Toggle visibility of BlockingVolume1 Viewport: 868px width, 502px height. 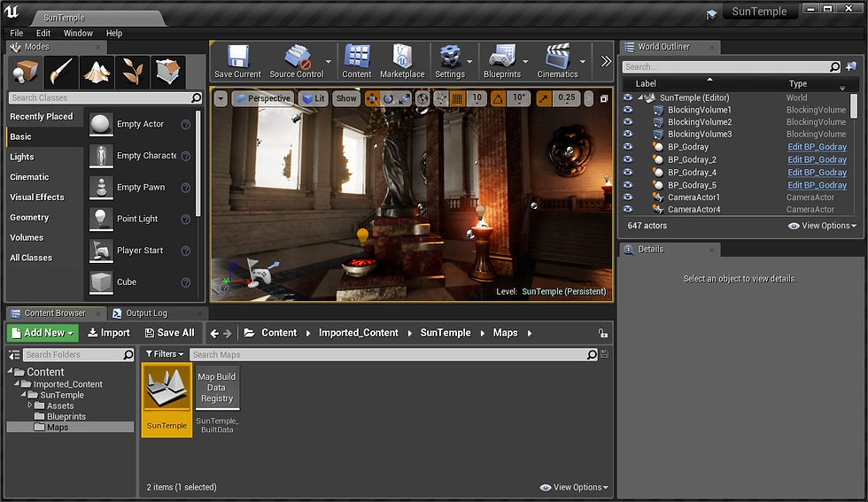(628, 110)
